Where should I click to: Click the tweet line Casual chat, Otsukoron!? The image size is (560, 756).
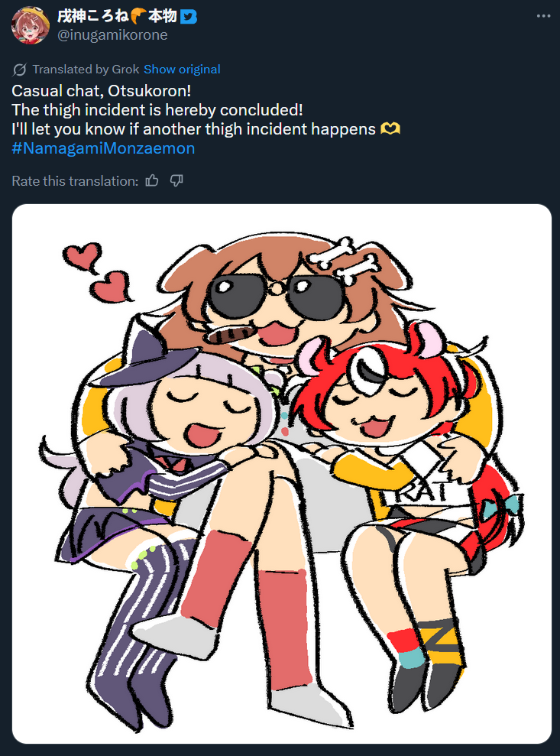101,91
